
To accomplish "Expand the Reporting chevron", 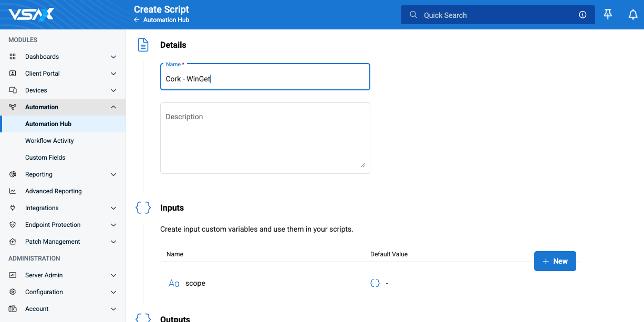I will (113, 174).
